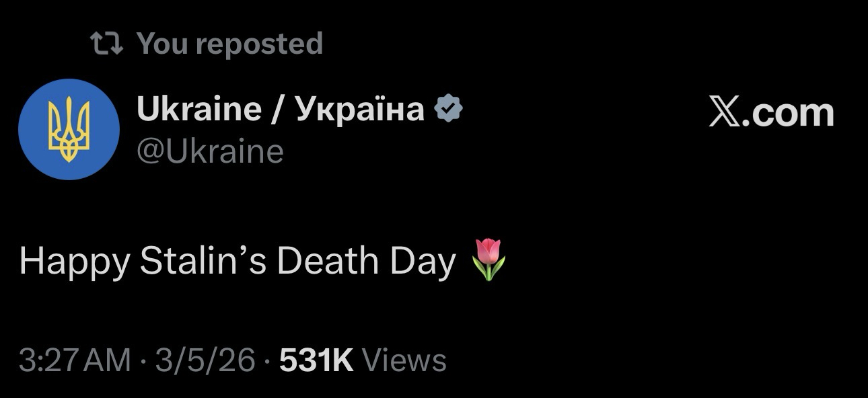Click the repost arrows icon
Screen dimensions: 868x398
[106, 44]
